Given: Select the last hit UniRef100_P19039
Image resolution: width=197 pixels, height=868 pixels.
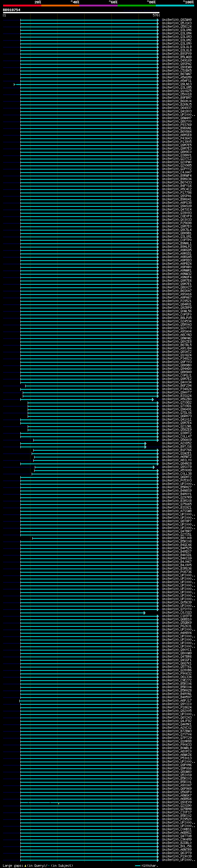Looking at the screenshot, I should tap(176, 856).
